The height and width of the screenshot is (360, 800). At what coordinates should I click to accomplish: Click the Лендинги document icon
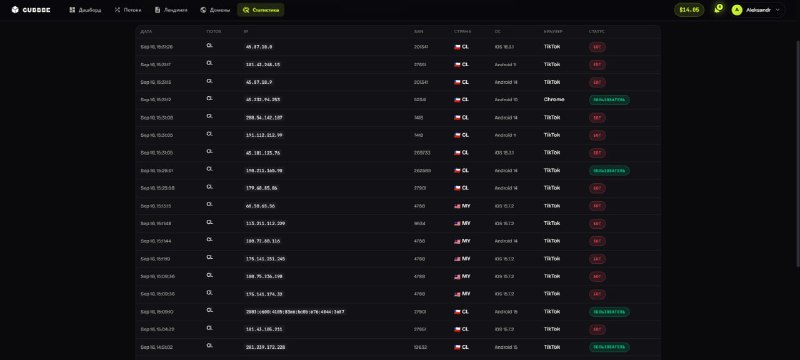158,10
